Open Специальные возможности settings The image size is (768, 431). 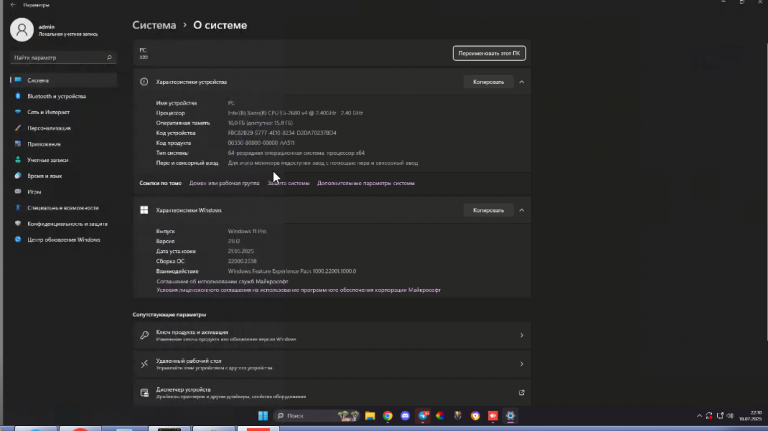coord(63,208)
